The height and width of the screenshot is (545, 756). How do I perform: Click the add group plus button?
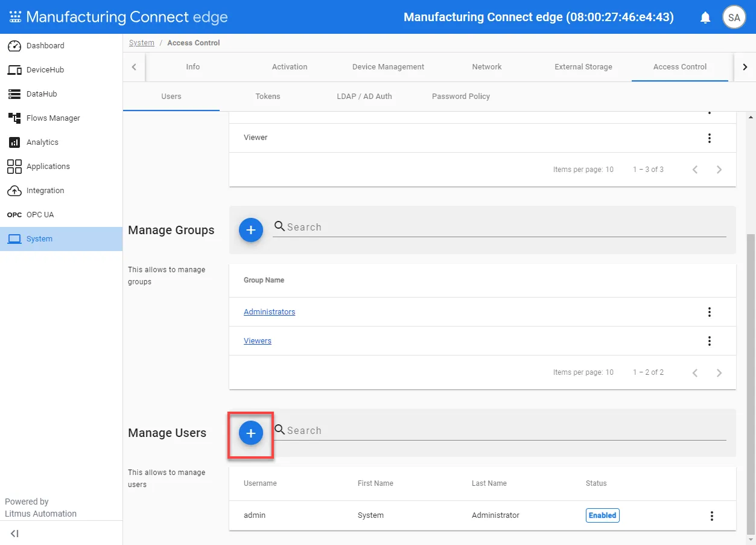[251, 230]
